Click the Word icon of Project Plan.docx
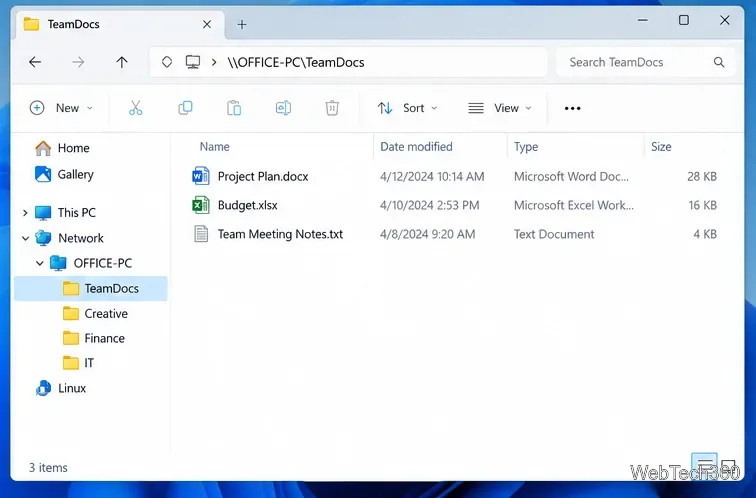The image size is (756, 498). [x=201, y=176]
